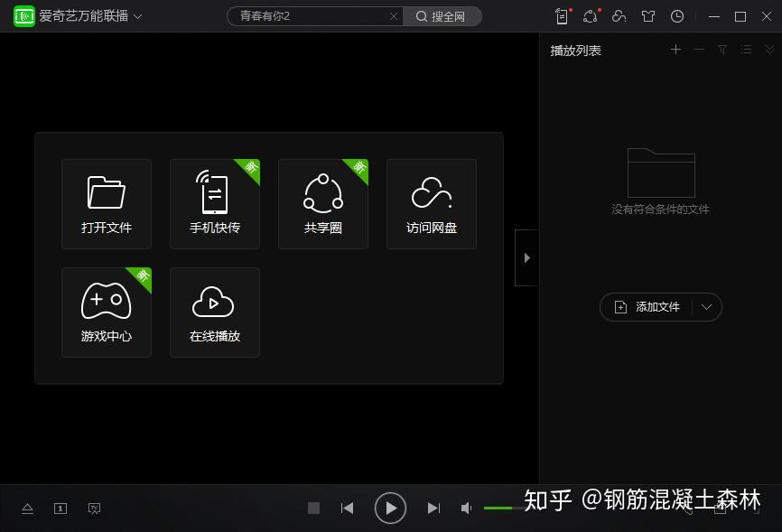Viewport: 782px width, 532px height.
Task: Skip to next track
Action: point(433,508)
